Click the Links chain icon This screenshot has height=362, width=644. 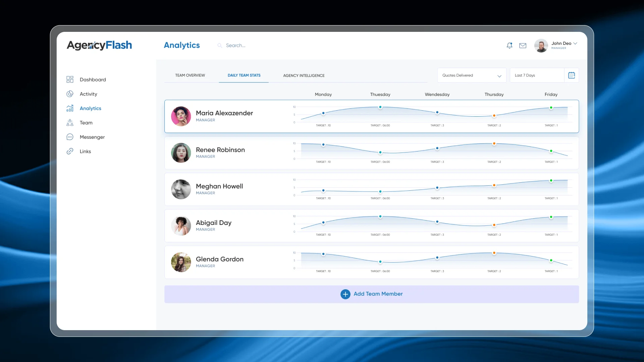pyautogui.click(x=70, y=152)
